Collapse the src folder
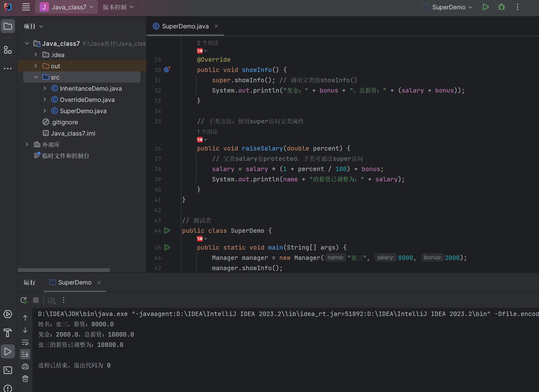 36,77
